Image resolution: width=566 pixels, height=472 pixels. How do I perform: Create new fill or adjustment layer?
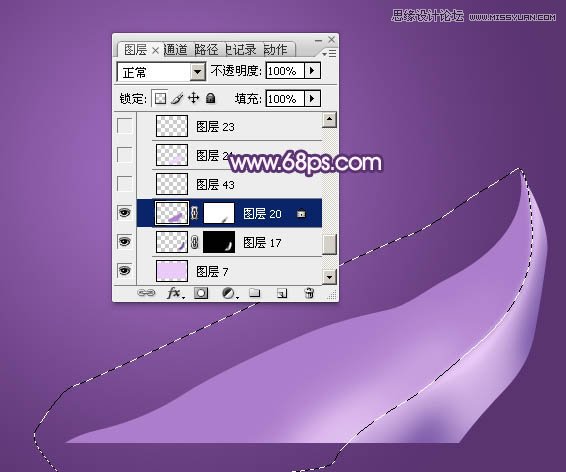click(229, 293)
